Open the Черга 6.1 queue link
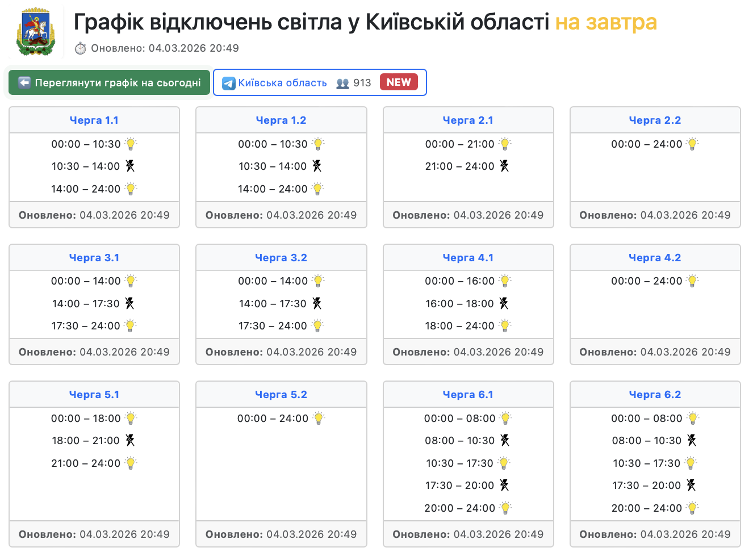 click(468, 395)
